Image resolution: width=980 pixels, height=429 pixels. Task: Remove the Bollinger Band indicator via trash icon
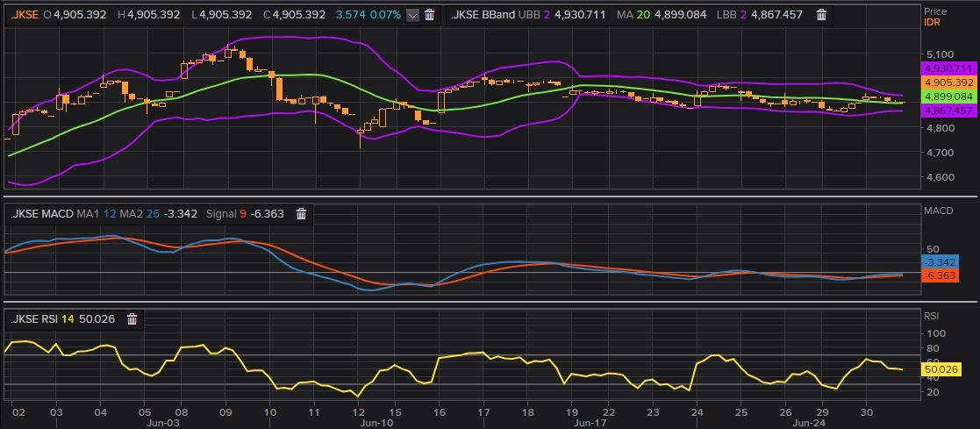[821, 15]
